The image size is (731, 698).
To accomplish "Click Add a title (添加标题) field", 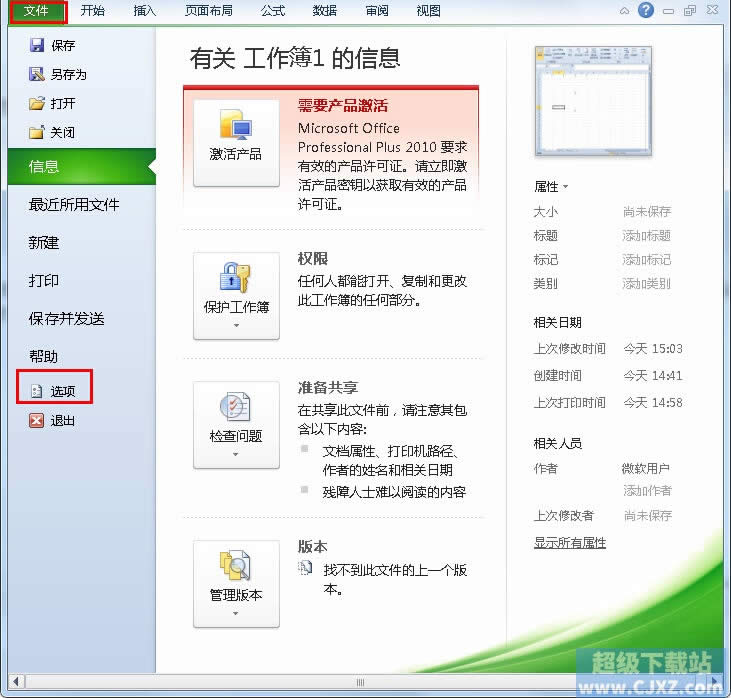I will (x=646, y=235).
